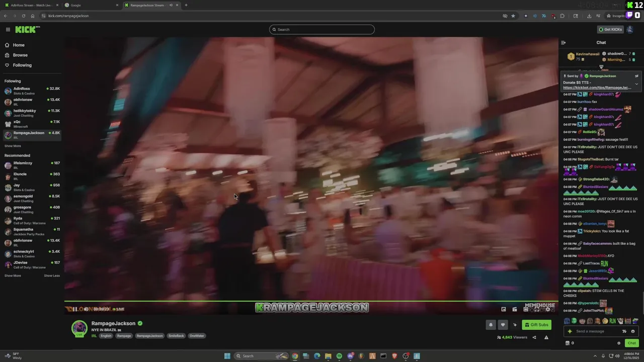Toggle theater mode on player
The image size is (644, 362).
click(525, 310)
